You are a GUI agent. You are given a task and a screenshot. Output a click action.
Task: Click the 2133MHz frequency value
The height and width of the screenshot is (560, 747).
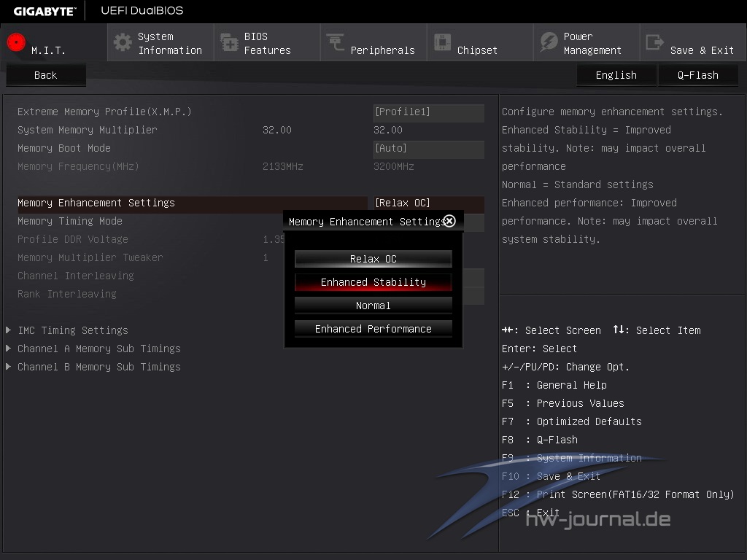click(x=283, y=166)
